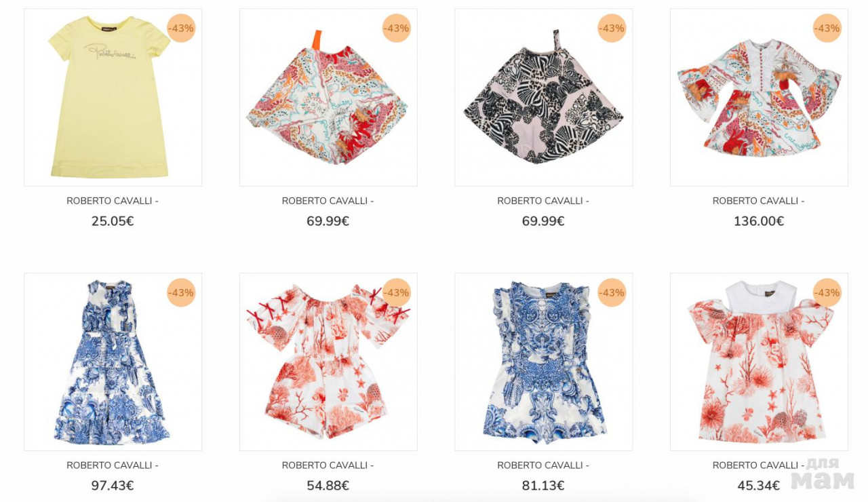
Task: Click Roberto Cavalli title above 136.00€
Action: tap(759, 201)
